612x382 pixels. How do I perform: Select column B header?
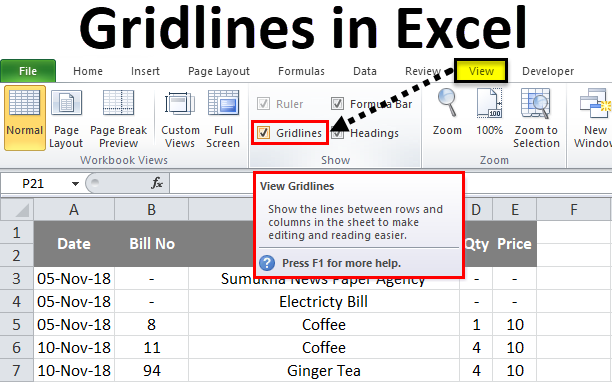click(151, 210)
